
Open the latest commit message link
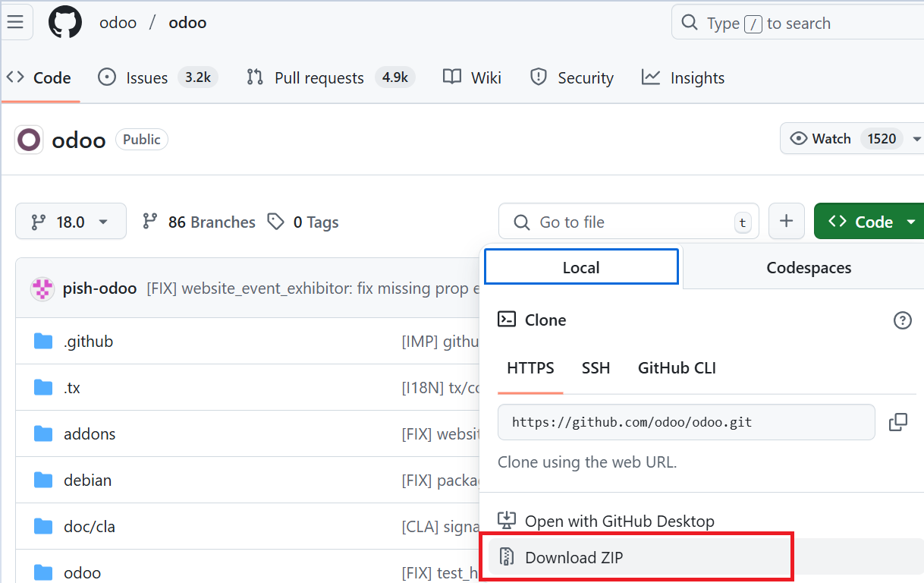point(313,288)
